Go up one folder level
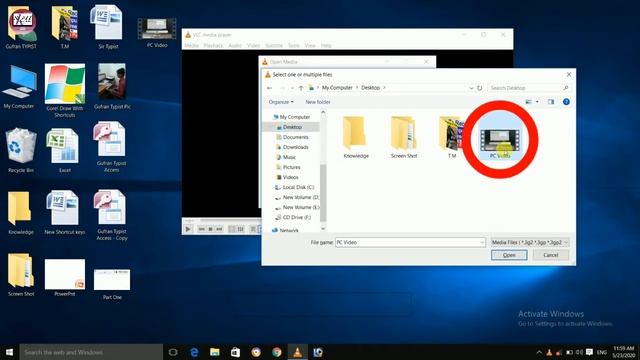Viewport: 640px width, 360px height. 301,88
